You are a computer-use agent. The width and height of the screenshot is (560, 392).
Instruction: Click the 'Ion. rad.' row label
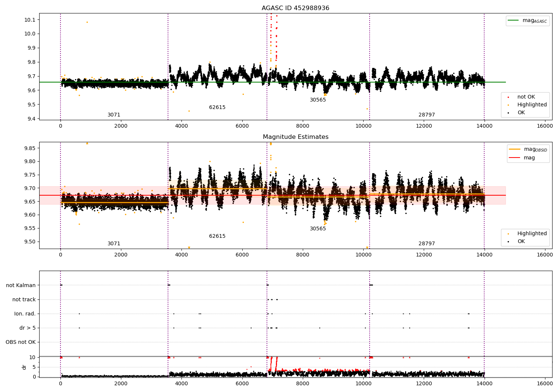pos(25,314)
